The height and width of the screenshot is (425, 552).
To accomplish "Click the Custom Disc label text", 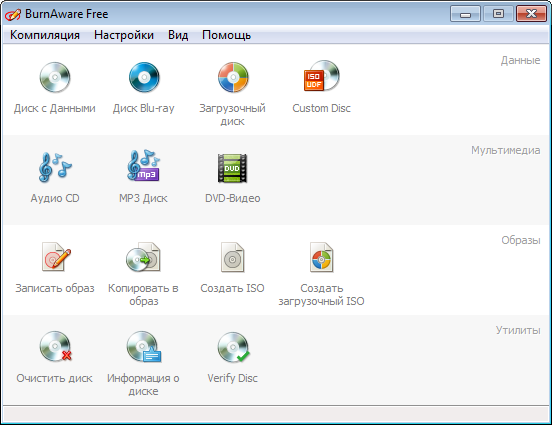I will point(321,108).
